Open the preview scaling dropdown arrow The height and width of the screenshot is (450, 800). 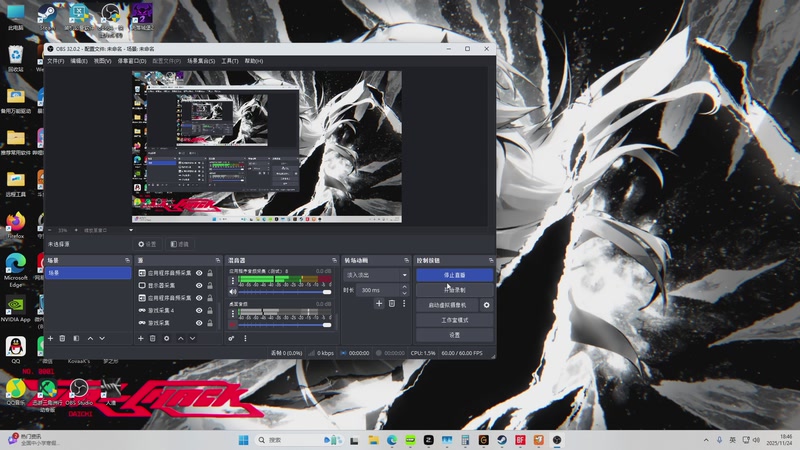point(131,230)
